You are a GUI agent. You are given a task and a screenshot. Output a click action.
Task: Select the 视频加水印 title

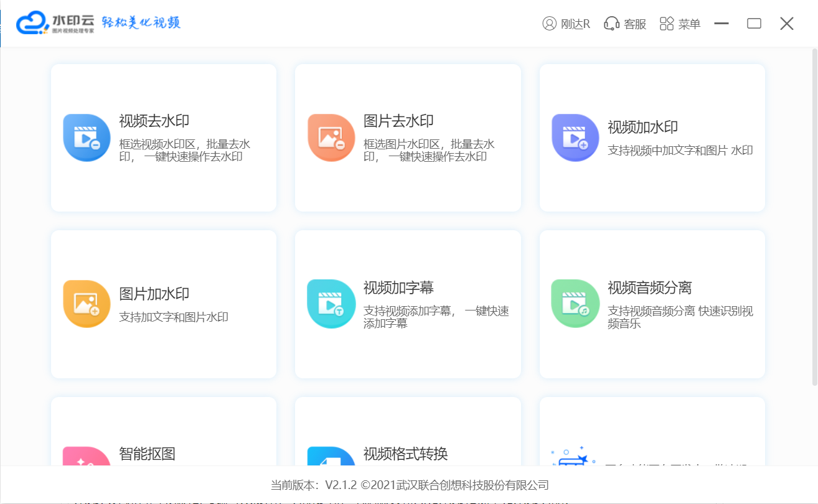[642, 128]
